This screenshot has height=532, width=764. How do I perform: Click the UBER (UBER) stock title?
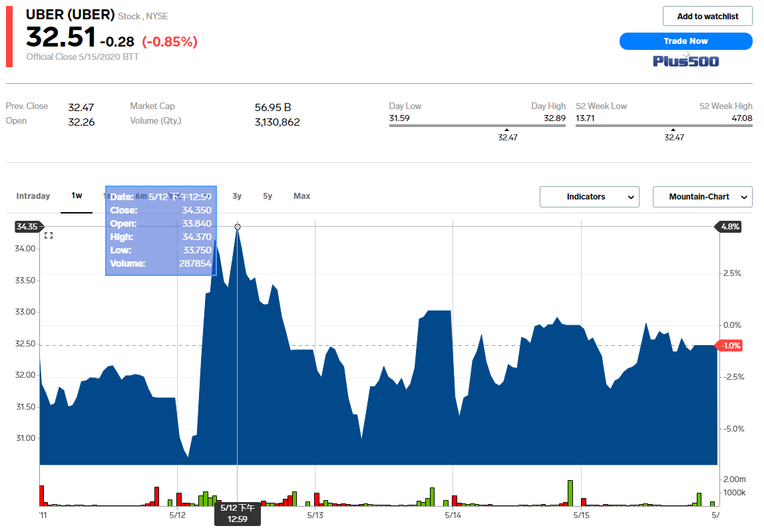70,15
